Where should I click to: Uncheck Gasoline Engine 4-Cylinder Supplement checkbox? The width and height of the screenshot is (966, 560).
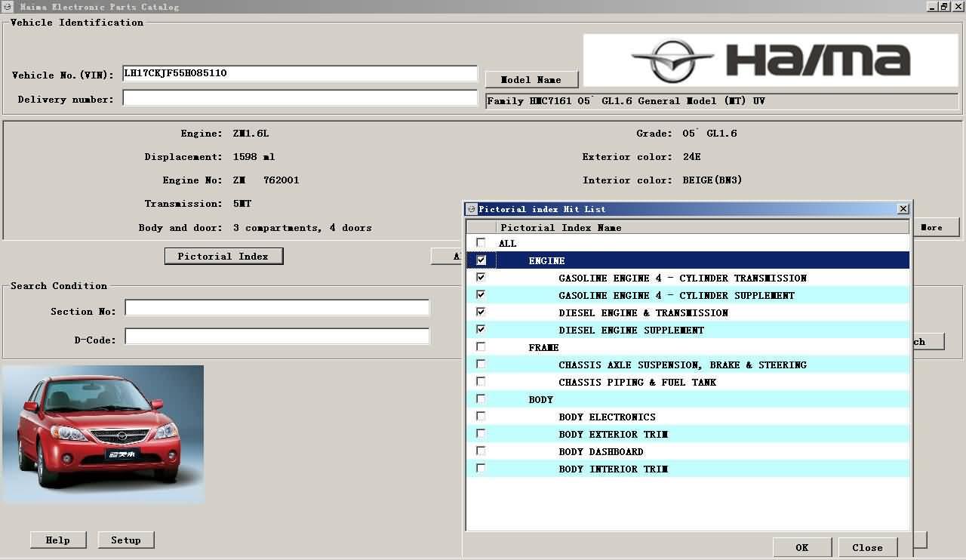481,295
